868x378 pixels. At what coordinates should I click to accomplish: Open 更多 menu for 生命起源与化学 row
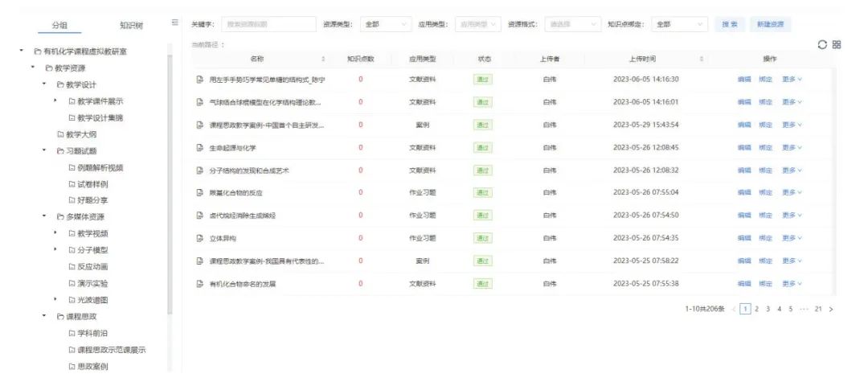click(x=792, y=147)
